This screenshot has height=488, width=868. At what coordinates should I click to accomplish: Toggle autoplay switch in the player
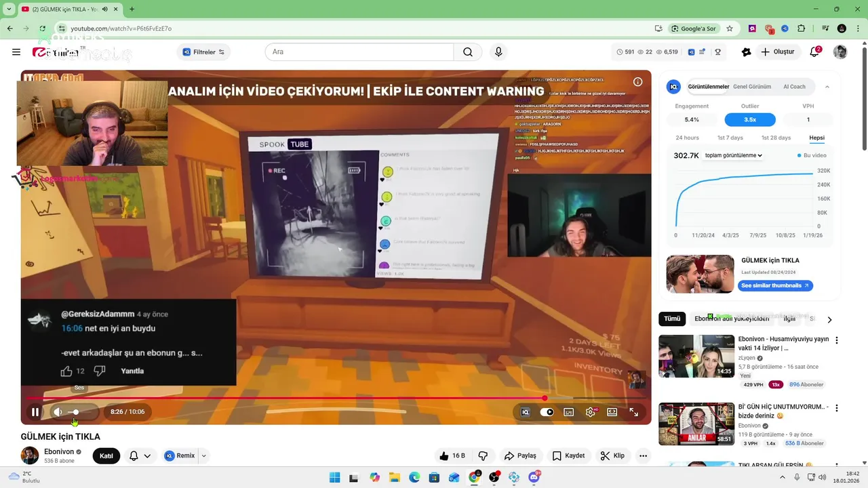pyautogui.click(x=547, y=411)
